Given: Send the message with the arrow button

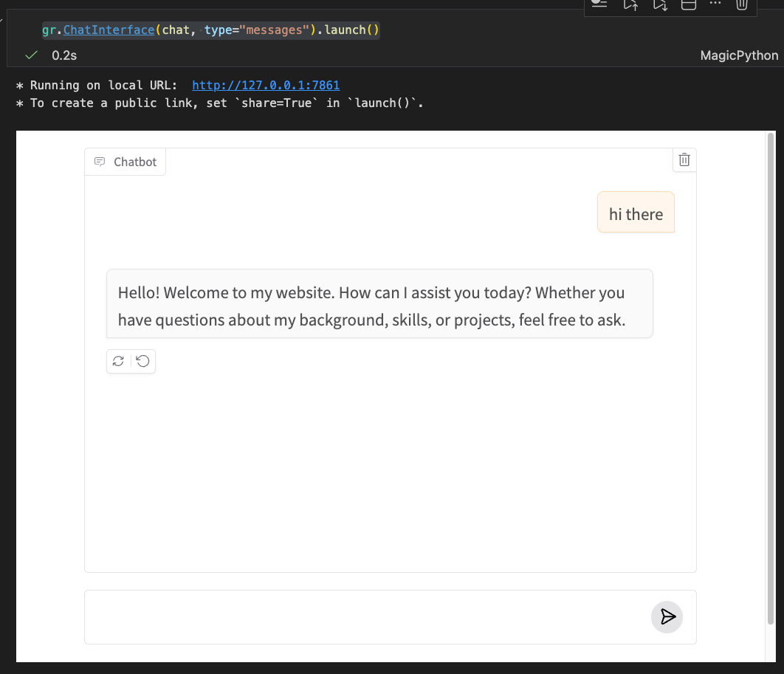Looking at the screenshot, I should pos(667,617).
